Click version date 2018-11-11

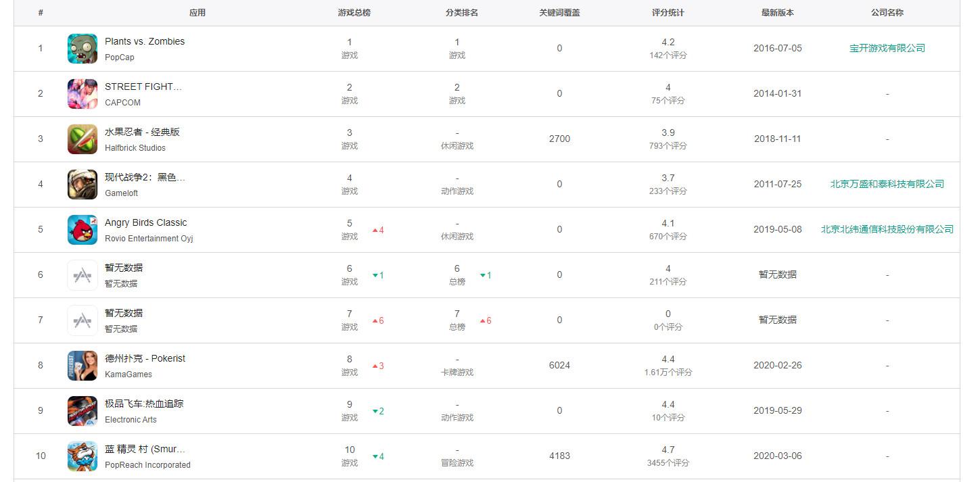(x=778, y=139)
